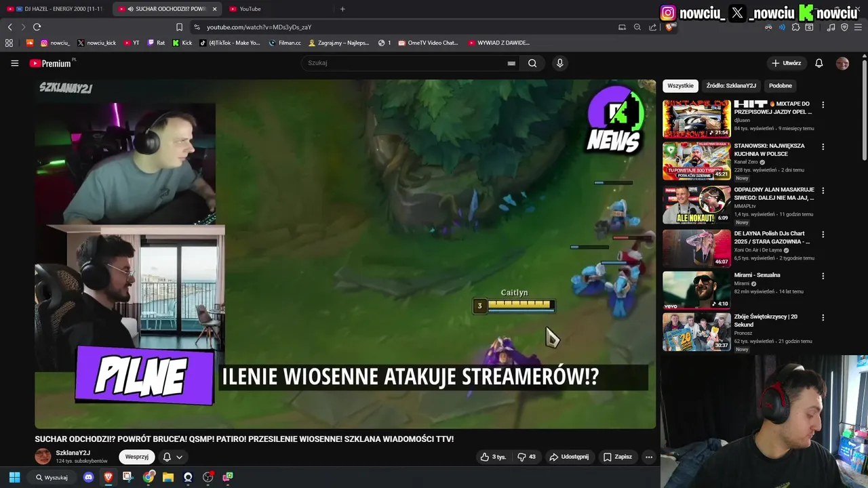Switch to DJ HAZEL - ENERGY 2000 tab
Image resolution: width=868 pixels, height=488 pixels.
(x=54, y=9)
